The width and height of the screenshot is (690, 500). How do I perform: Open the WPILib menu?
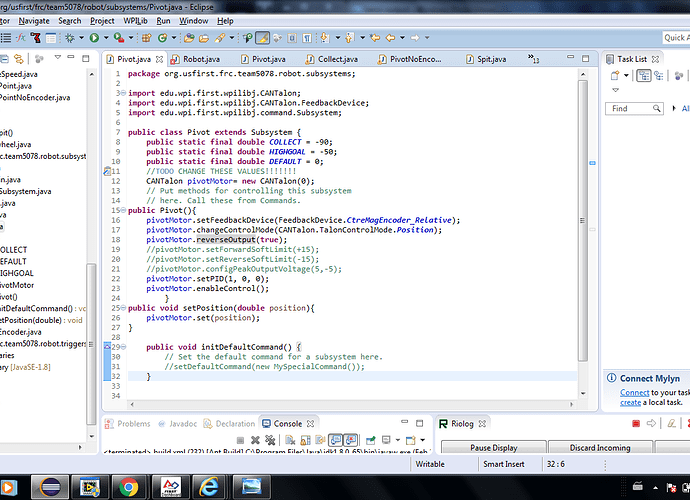tap(135, 21)
